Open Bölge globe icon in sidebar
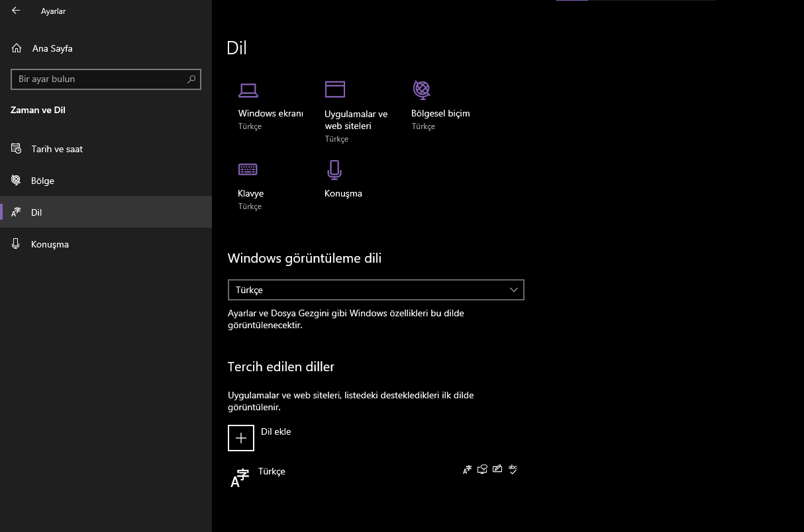This screenshot has width=804, height=532. pyautogui.click(x=17, y=180)
